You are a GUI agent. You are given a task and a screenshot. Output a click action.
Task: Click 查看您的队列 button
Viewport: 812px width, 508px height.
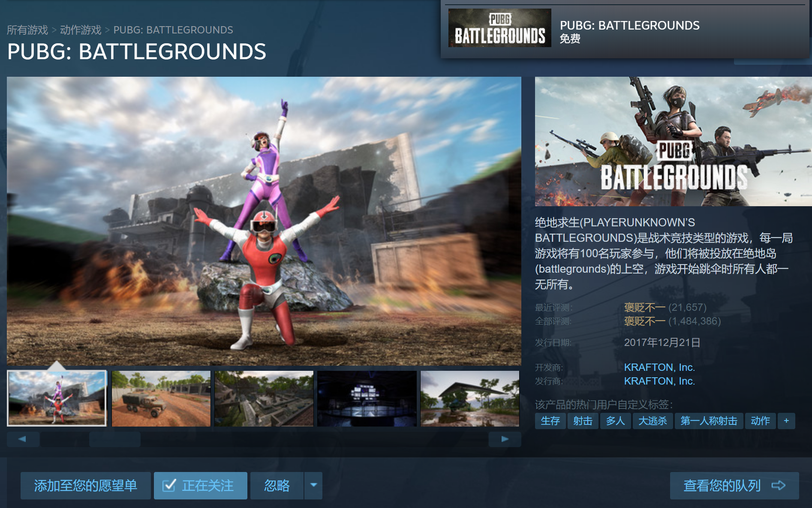[x=734, y=486]
